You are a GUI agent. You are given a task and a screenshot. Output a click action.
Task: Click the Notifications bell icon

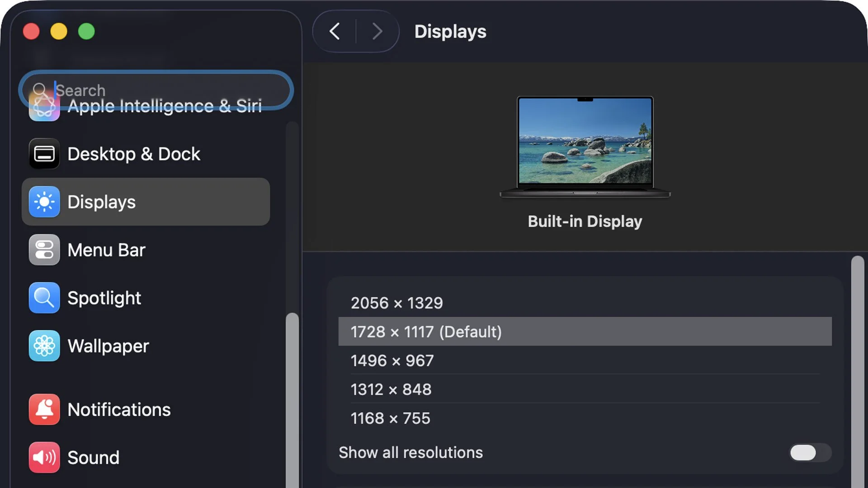point(44,409)
